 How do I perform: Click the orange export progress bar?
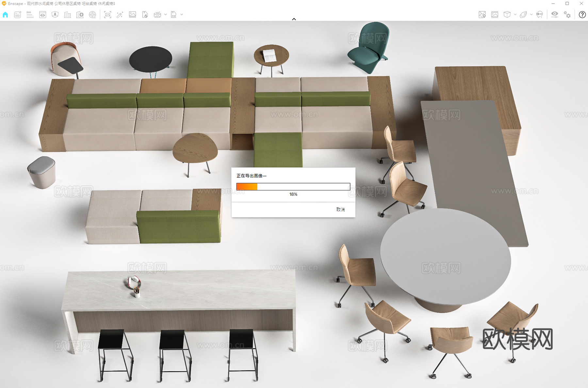(293, 186)
